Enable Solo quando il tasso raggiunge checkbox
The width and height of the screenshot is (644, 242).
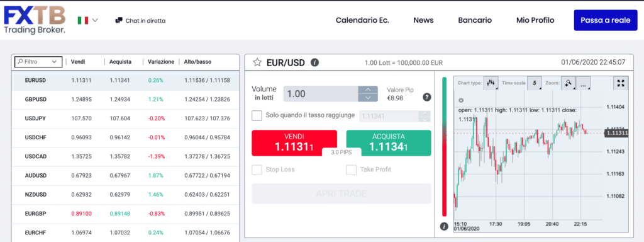click(x=257, y=116)
